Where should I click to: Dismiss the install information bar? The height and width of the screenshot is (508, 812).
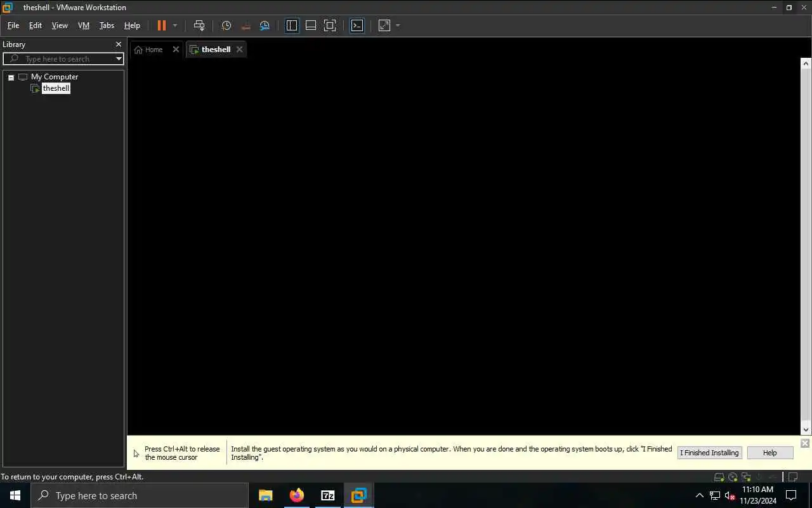click(x=805, y=443)
